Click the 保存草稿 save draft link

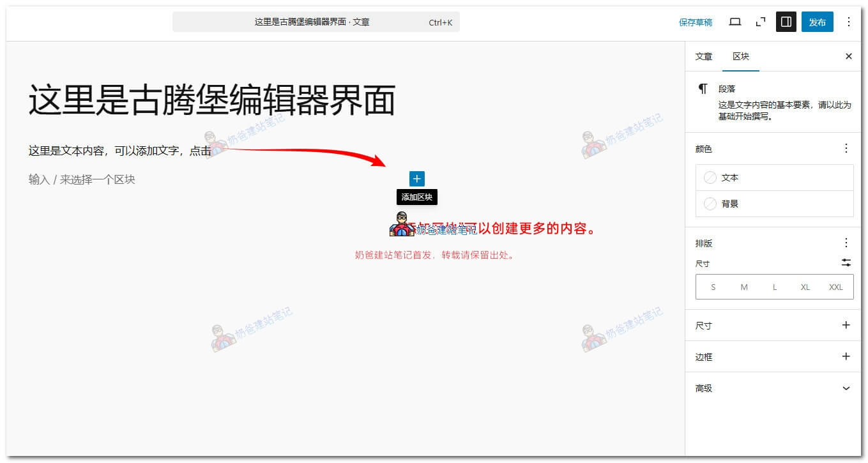[x=695, y=22]
